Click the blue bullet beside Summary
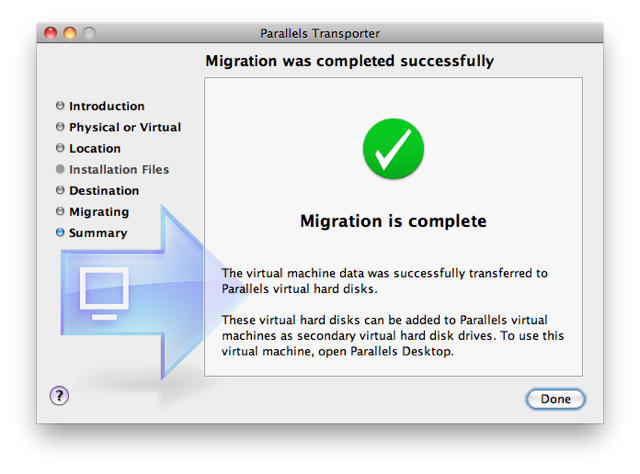Image resolution: width=640 pixels, height=474 pixels. coord(60,232)
